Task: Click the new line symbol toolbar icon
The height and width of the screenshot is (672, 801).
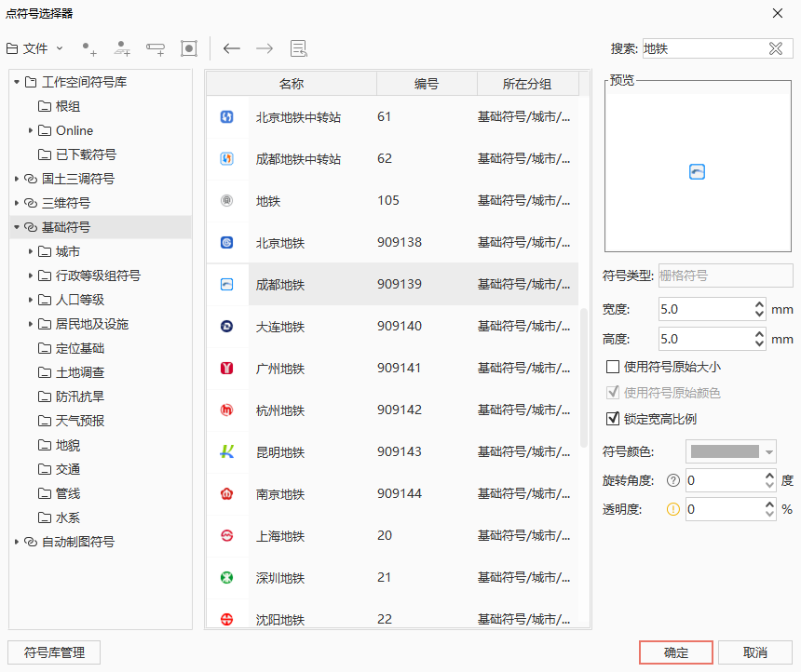Action: (122, 48)
